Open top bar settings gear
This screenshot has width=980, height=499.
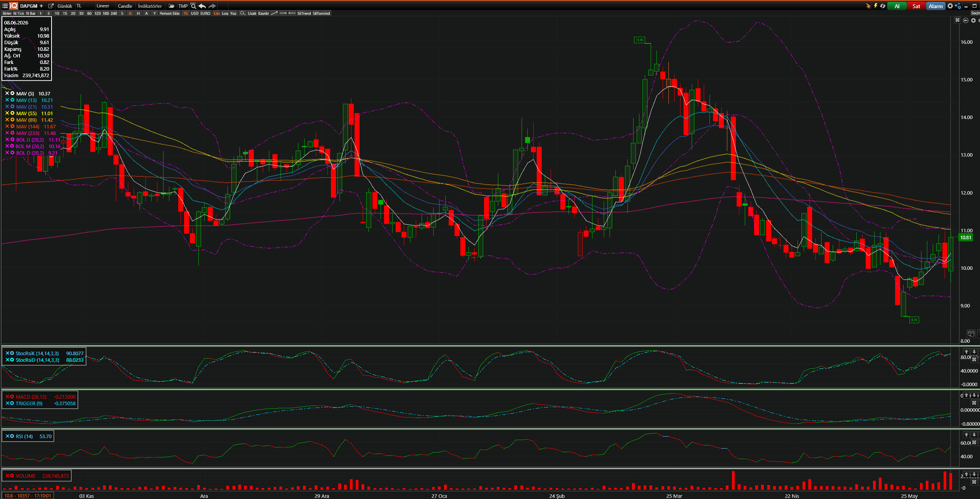[x=950, y=6]
